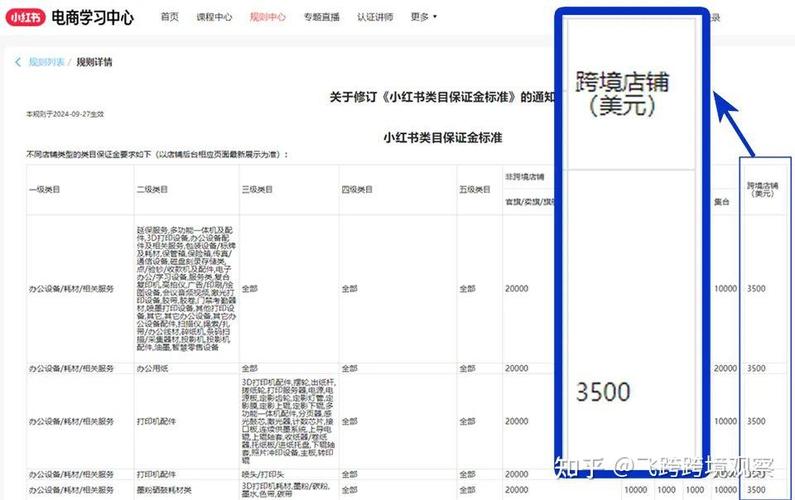795x500 pixels.
Task: Open the 专题直播 nav tab
Action: (321, 17)
